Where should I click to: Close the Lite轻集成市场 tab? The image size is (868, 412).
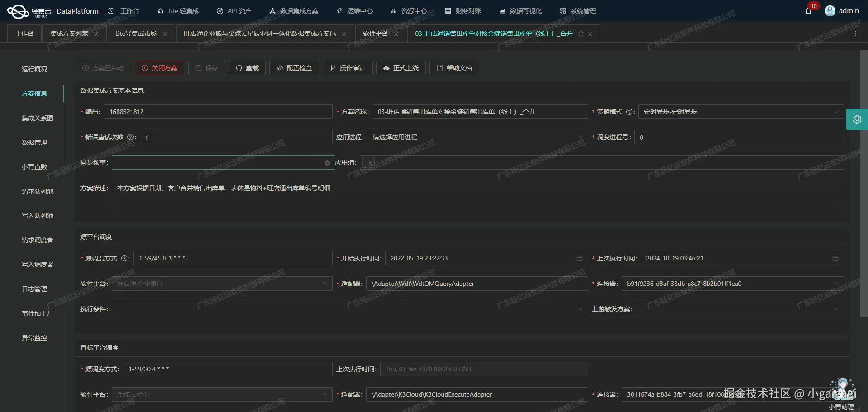165,34
